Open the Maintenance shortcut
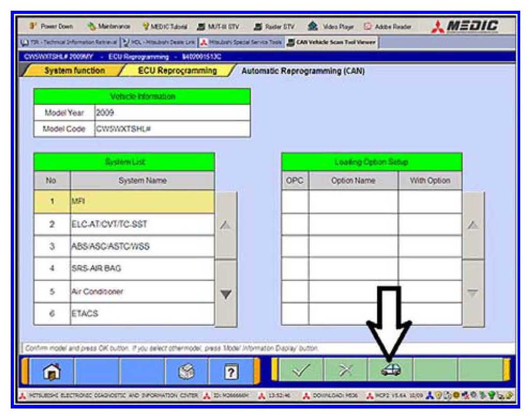This screenshot has width=532, height=416. click(x=109, y=26)
